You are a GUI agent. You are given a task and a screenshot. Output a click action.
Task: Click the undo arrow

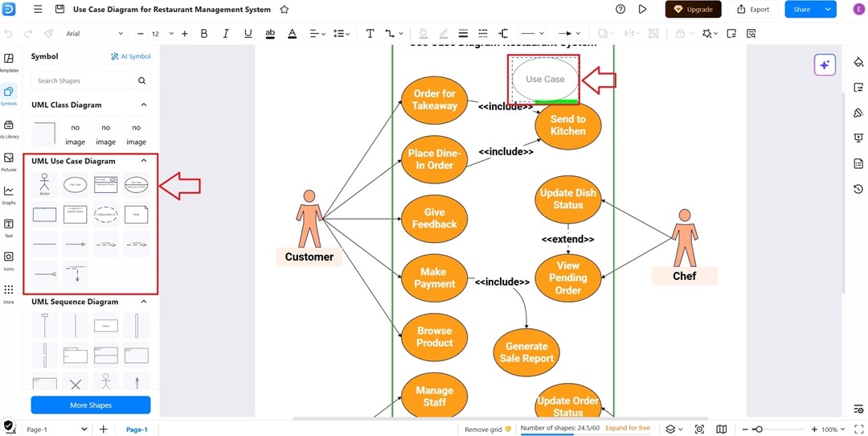8,34
